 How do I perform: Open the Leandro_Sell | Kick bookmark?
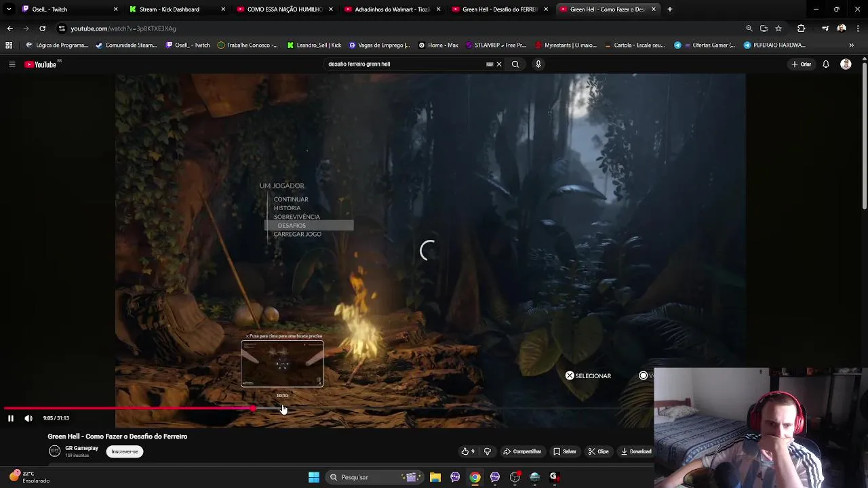(314, 45)
